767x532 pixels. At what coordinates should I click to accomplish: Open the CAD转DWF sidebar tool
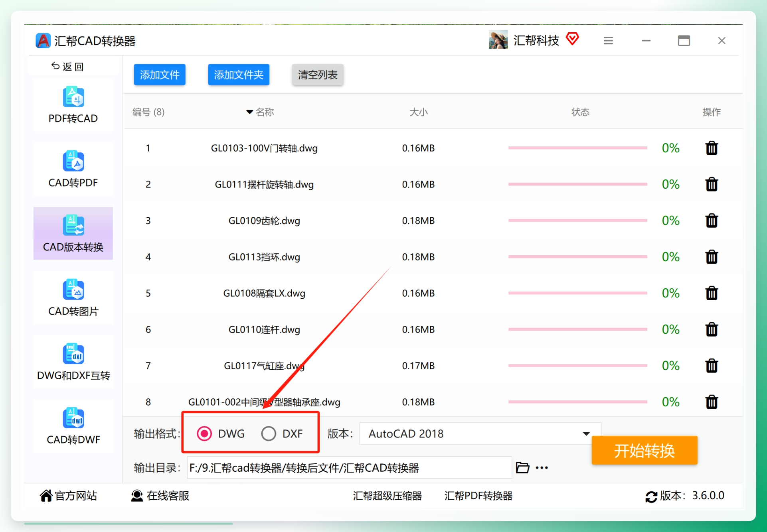[x=73, y=426]
